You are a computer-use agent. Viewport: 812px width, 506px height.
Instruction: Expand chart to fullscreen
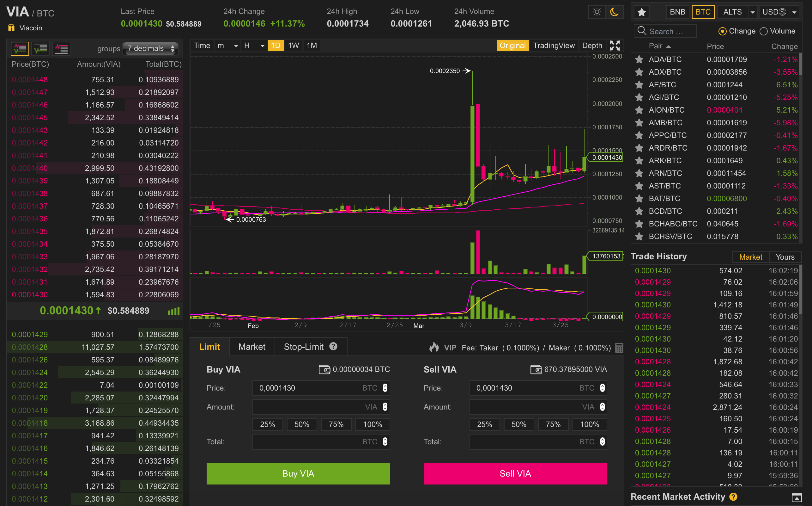click(x=615, y=46)
